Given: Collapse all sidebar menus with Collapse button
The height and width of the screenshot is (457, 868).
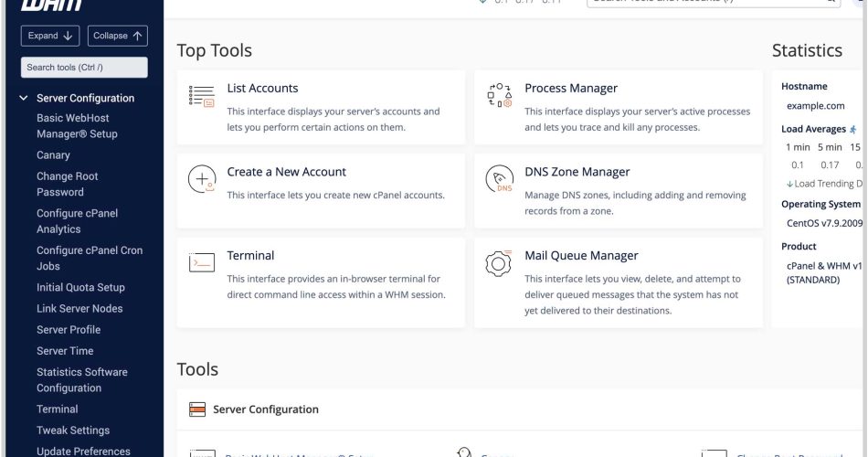Looking at the screenshot, I should click(x=117, y=36).
